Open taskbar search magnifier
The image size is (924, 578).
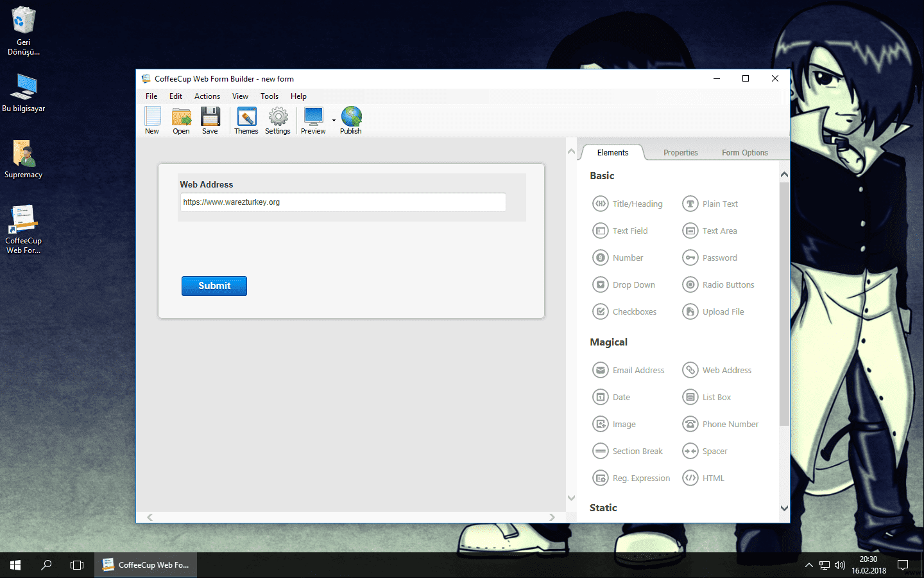coord(46,565)
